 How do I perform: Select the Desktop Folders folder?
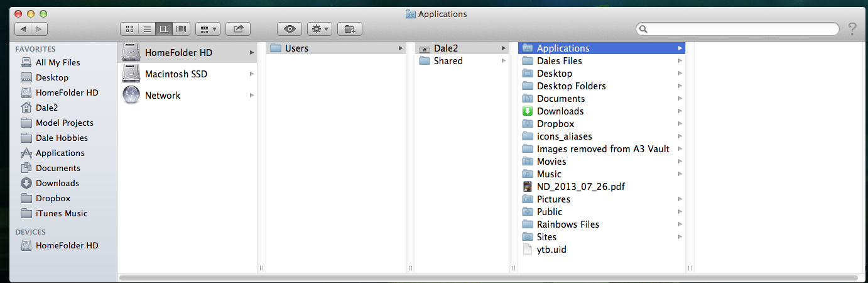[x=602, y=86]
